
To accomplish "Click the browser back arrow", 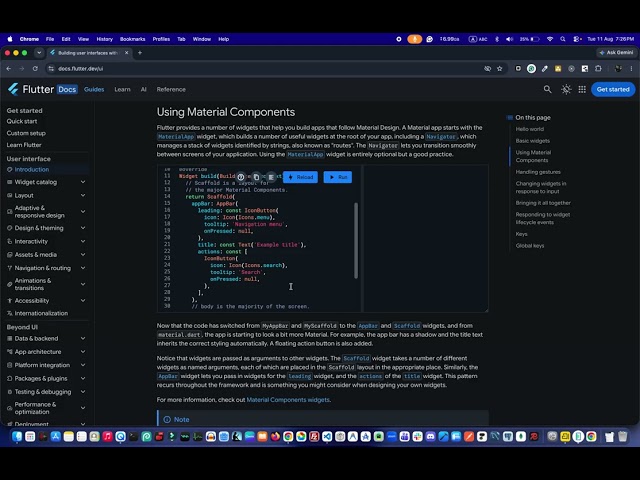I will (x=9, y=69).
